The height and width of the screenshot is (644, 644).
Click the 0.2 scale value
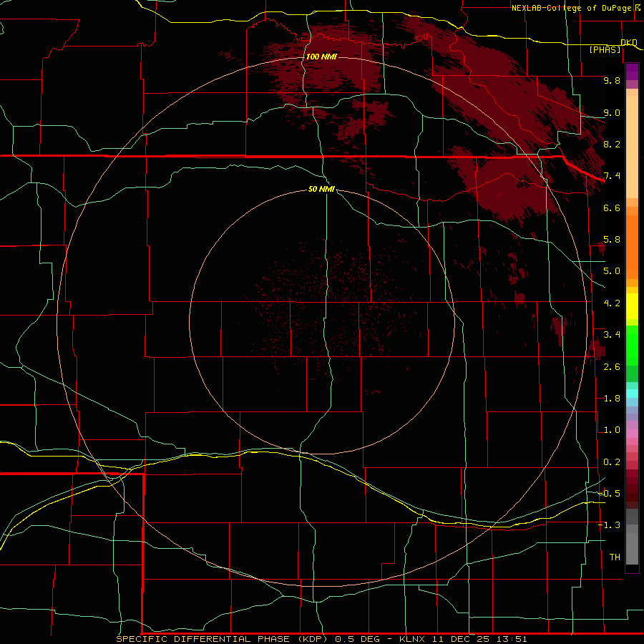point(612,462)
